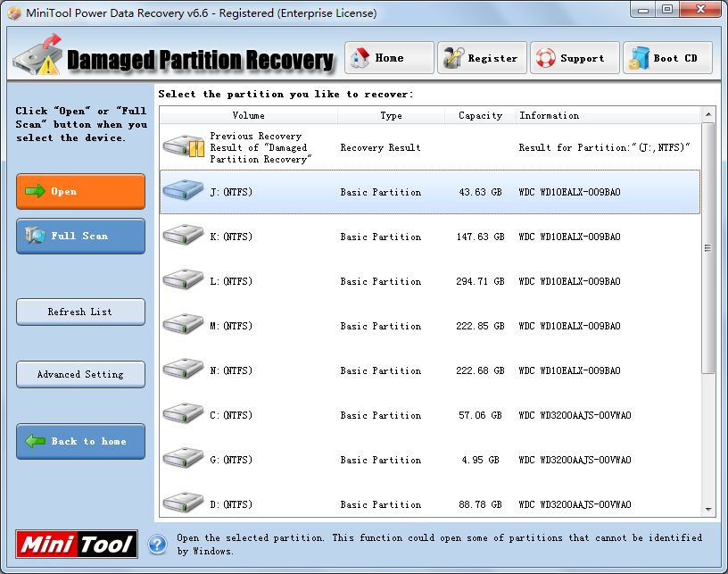
Task: Open the Home page button
Action: [x=389, y=58]
